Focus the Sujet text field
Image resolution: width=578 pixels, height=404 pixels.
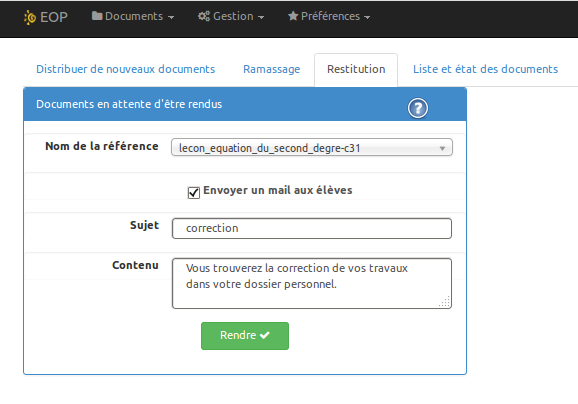point(312,228)
